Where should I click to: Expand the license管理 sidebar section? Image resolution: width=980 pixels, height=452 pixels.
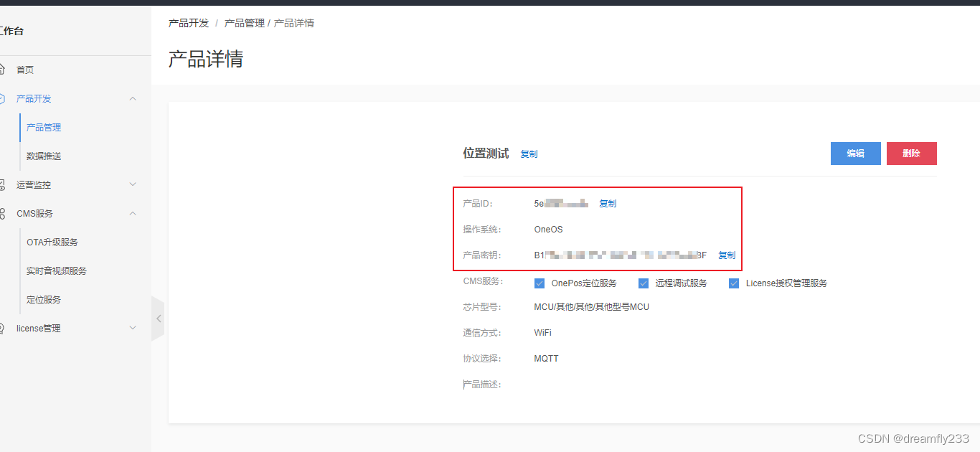pos(132,328)
